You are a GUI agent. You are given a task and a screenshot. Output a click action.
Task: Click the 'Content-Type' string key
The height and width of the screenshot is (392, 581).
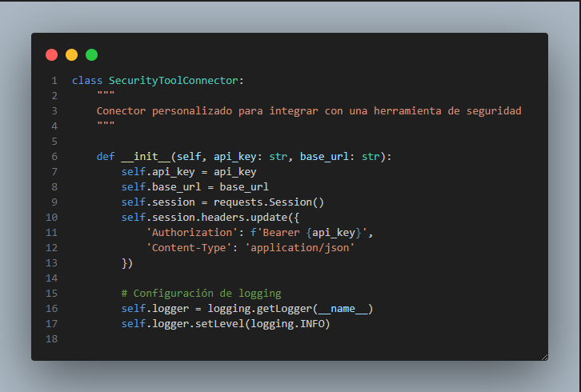[189, 247]
